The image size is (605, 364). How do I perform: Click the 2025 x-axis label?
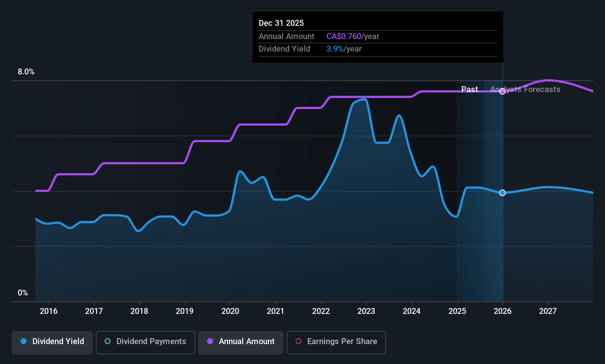457,311
